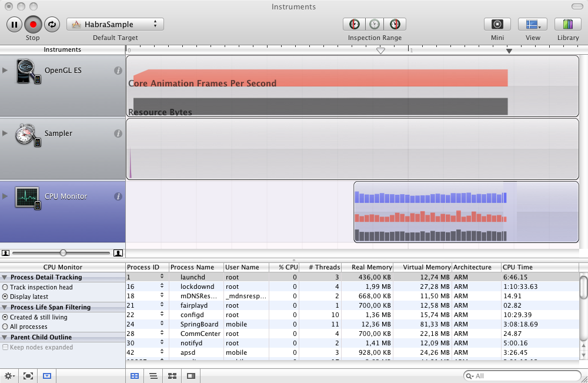Screen dimensions: 588x383
Task: Open CPU Monitor info inspector
Action: point(118,197)
